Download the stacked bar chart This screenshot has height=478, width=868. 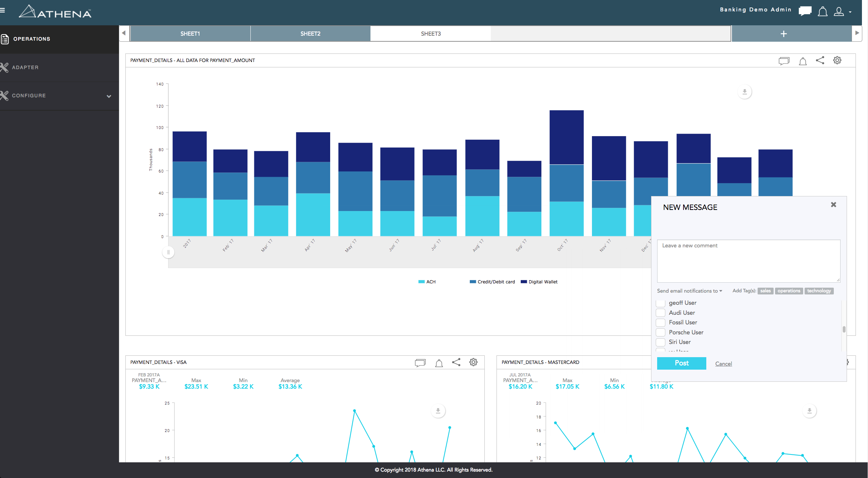tap(744, 92)
